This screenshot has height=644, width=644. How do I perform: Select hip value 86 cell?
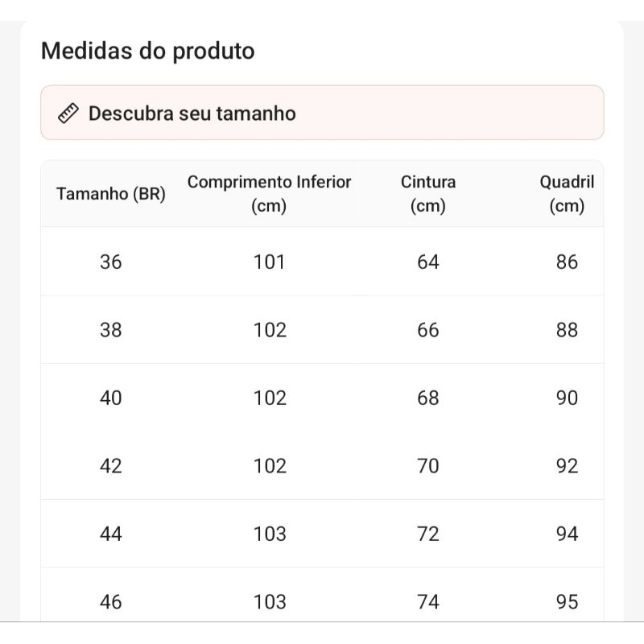tap(567, 262)
